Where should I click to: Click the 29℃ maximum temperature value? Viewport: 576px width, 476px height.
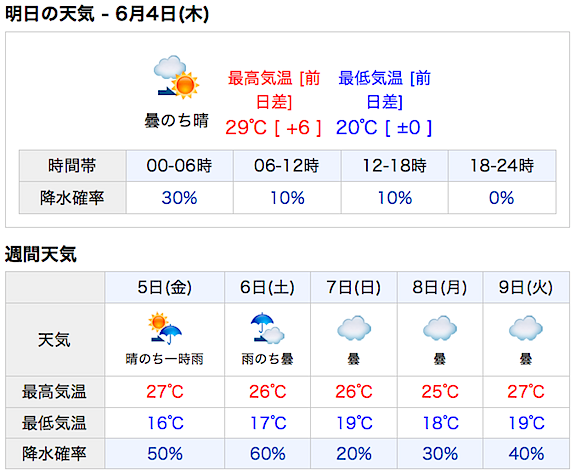click(x=246, y=128)
